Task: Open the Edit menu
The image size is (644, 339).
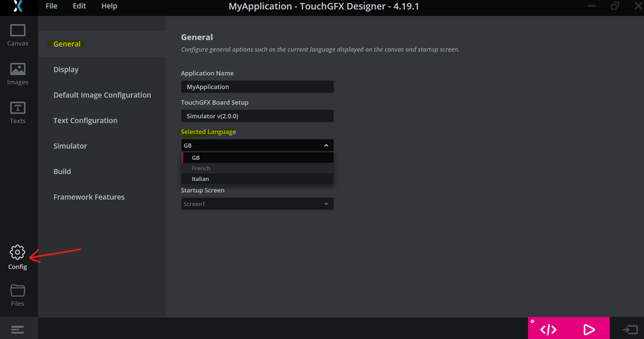Action: 79,6
